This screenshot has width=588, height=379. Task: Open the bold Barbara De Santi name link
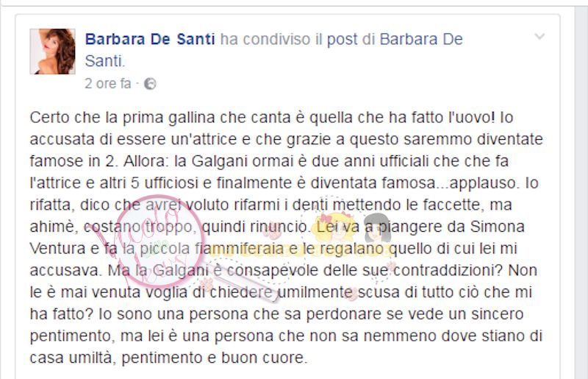150,39
